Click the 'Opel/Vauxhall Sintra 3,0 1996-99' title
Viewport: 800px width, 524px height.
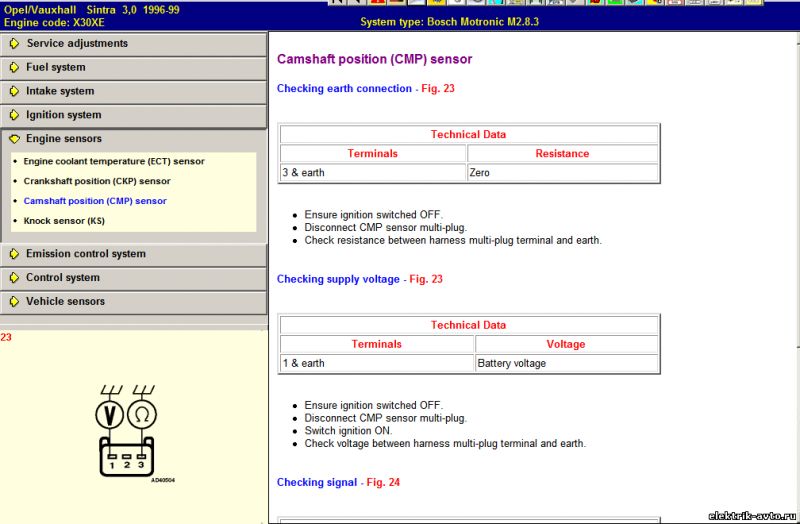92,10
